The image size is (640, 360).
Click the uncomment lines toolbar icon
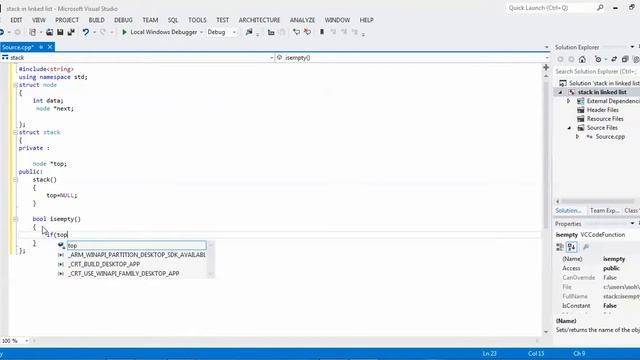click(x=307, y=32)
